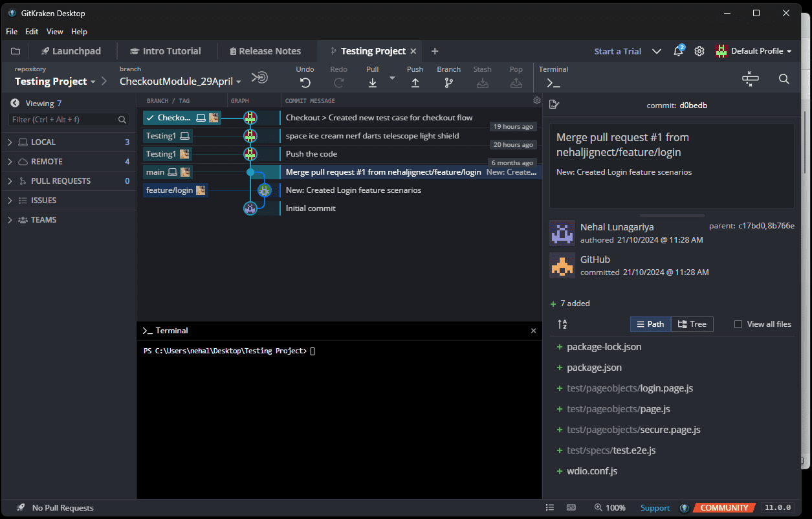
Task: Open the settings gear in top bar
Action: 699,51
